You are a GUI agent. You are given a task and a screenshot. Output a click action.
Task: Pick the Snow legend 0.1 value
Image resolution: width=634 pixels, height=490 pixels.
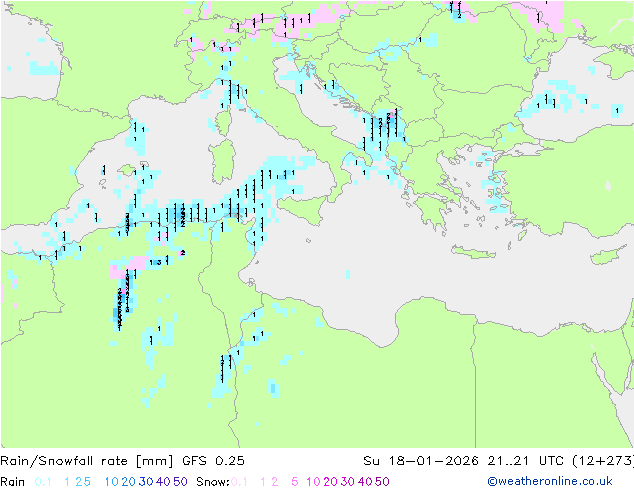(239, 482)
